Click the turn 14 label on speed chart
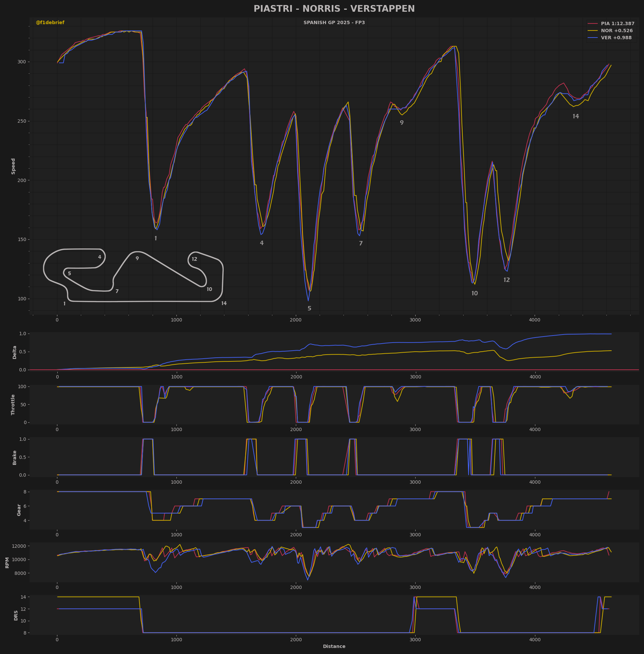This screenshot has height=654, width=644. (575, 116)
